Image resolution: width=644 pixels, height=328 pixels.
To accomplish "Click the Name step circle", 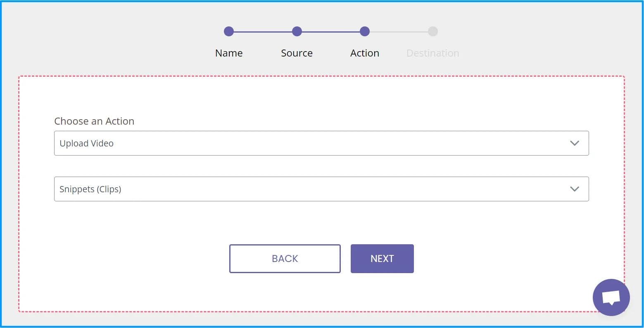I will [229, 31].
